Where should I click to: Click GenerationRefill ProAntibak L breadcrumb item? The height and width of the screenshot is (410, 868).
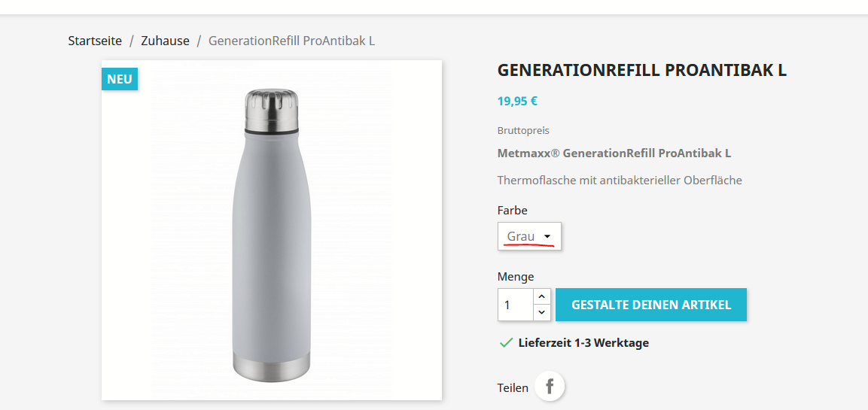pyautogui.click(x=291, y=41)
